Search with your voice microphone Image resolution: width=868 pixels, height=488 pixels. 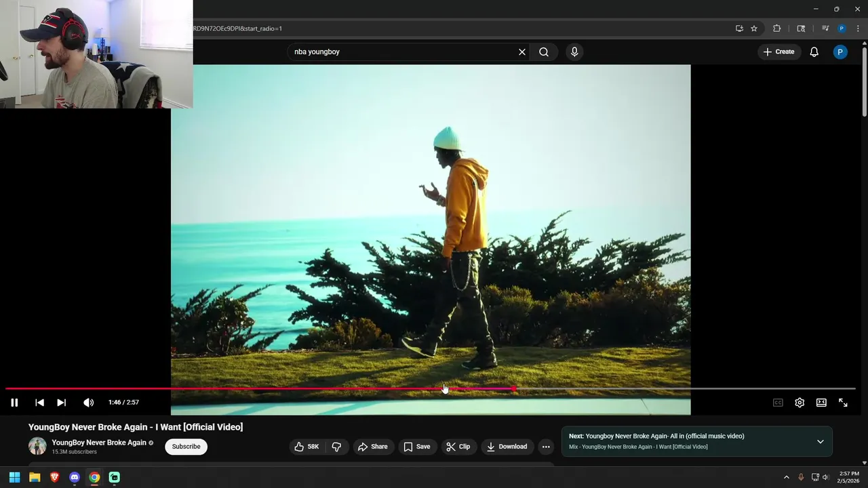coord(574,52)
